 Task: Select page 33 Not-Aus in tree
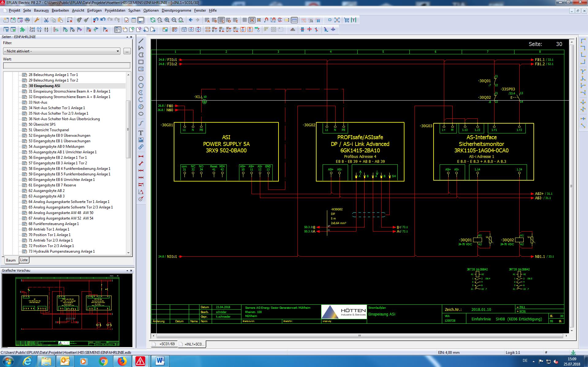(x=38, y=102)
